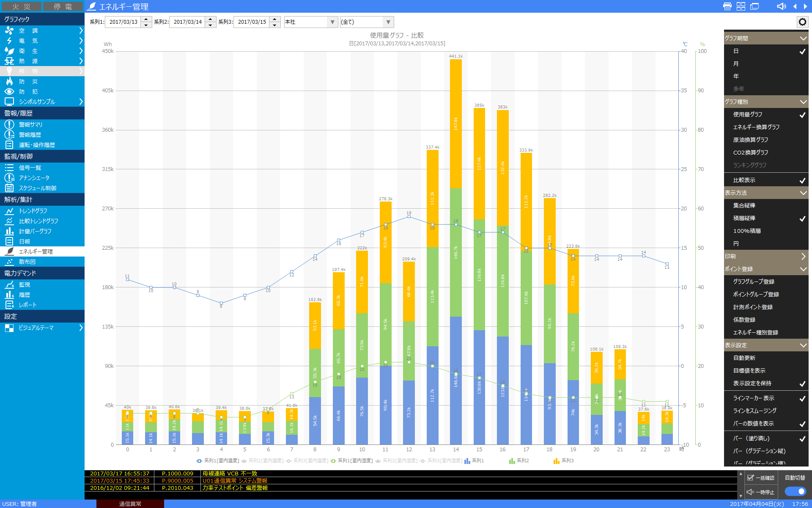Collapse the グラフ期間 section

click(x=766, y=38)
